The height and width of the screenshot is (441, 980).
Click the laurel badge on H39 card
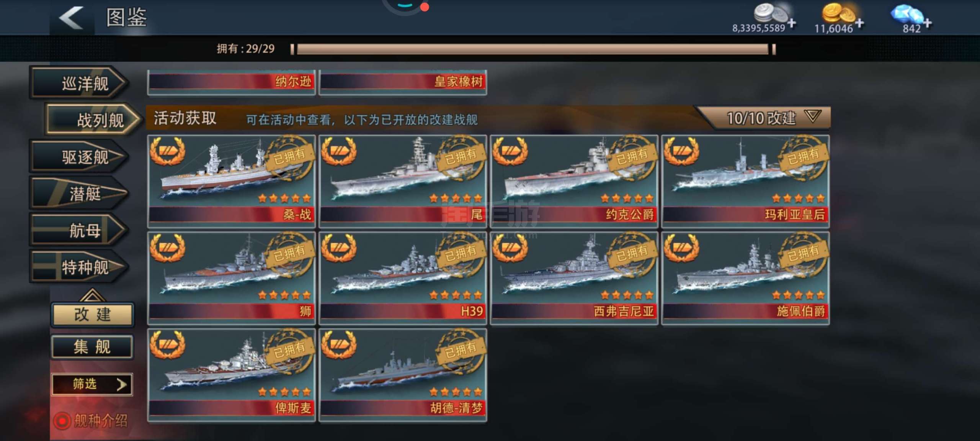[339, 248]
